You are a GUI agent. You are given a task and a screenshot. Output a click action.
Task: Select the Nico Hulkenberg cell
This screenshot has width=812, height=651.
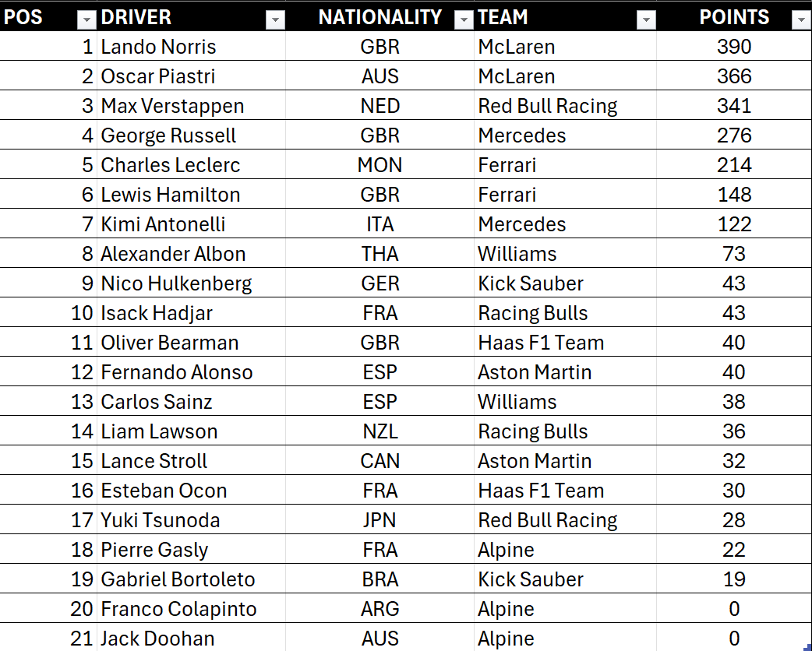[176, 283]
